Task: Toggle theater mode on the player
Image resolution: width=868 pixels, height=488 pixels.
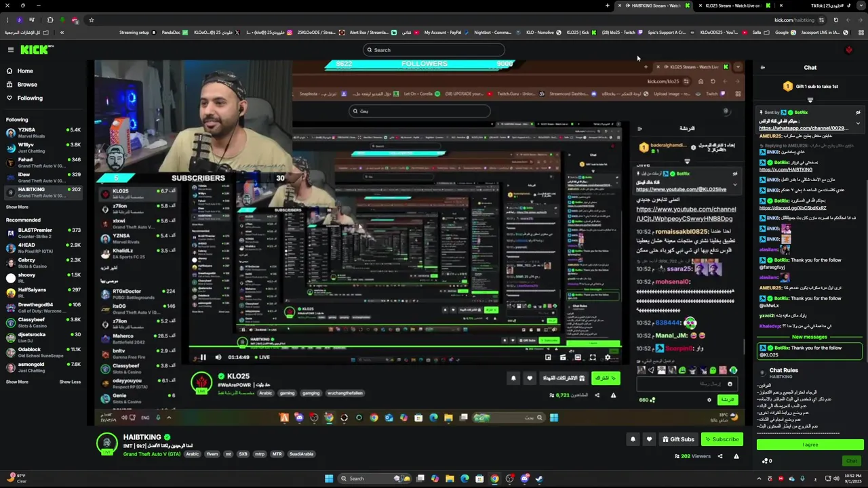Action: [x=578, y=357]
